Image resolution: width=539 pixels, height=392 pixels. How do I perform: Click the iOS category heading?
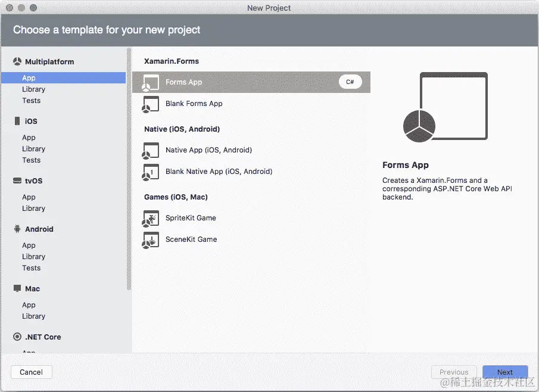click(x=31, y=122)
